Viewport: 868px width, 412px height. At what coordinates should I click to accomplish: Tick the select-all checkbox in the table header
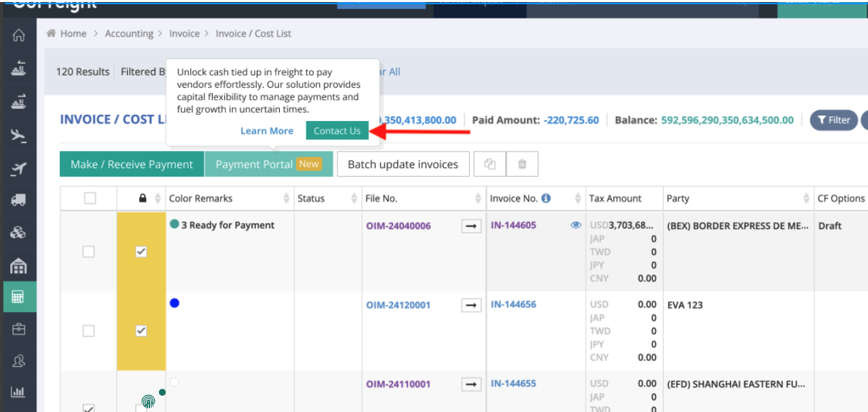point(90,199)
